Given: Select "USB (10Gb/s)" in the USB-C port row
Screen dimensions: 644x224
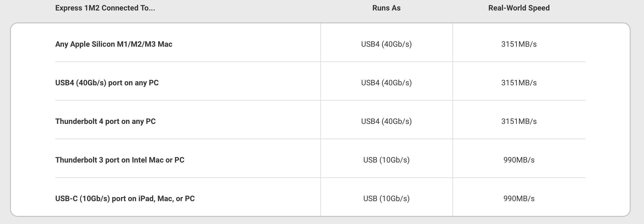Looking at the screenshot, I should coord(386,199).
